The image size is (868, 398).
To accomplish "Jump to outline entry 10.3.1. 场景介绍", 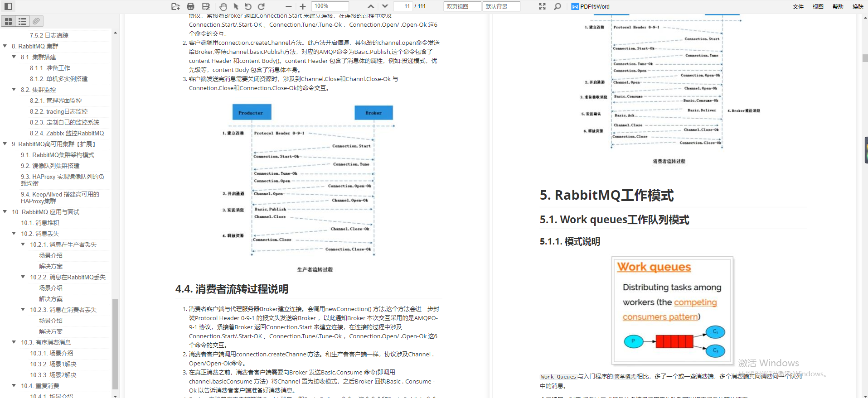I will tap(52, 353).
